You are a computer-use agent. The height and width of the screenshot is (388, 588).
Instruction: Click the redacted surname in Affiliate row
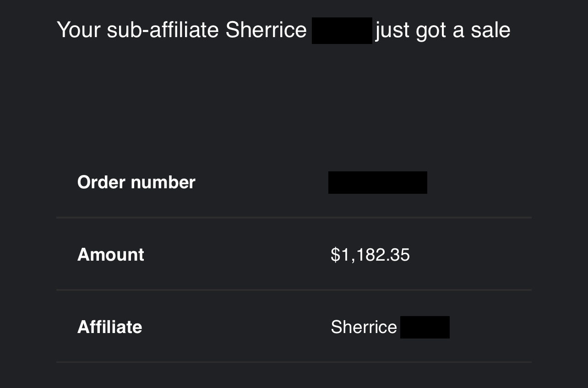point(425,327)
